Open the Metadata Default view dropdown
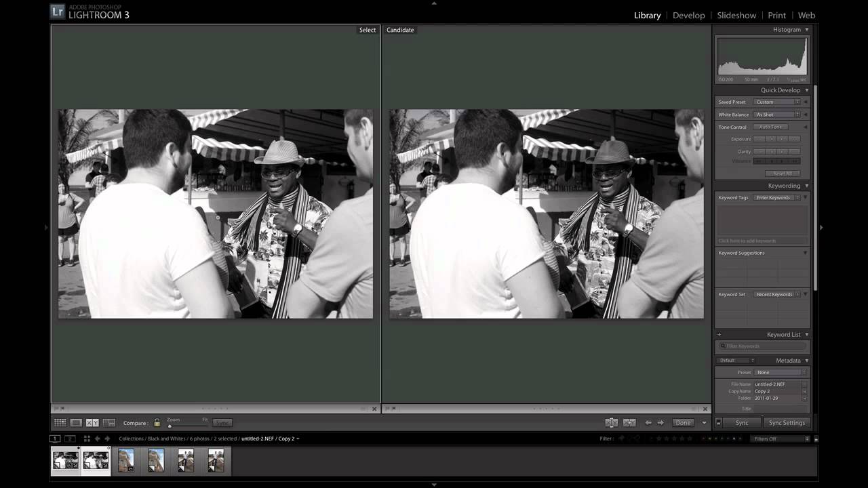The image size is (868, 488). 736,361
